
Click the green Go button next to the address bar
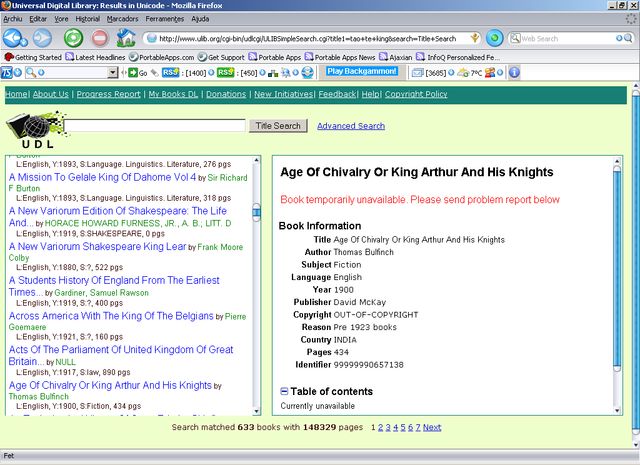[x=494, y=38]
